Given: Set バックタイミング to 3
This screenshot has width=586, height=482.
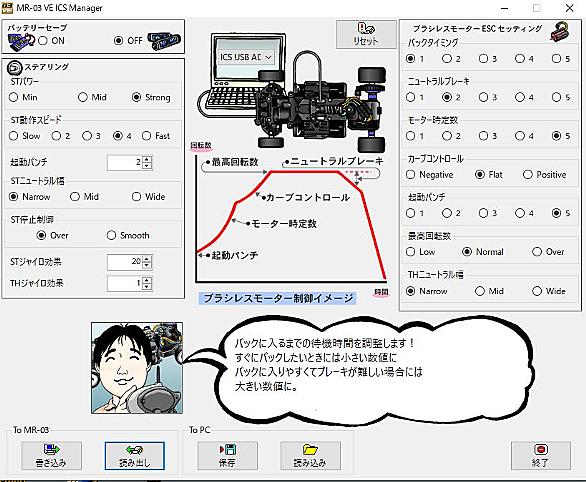Looking at the screenshot, I should pos(488,59).
